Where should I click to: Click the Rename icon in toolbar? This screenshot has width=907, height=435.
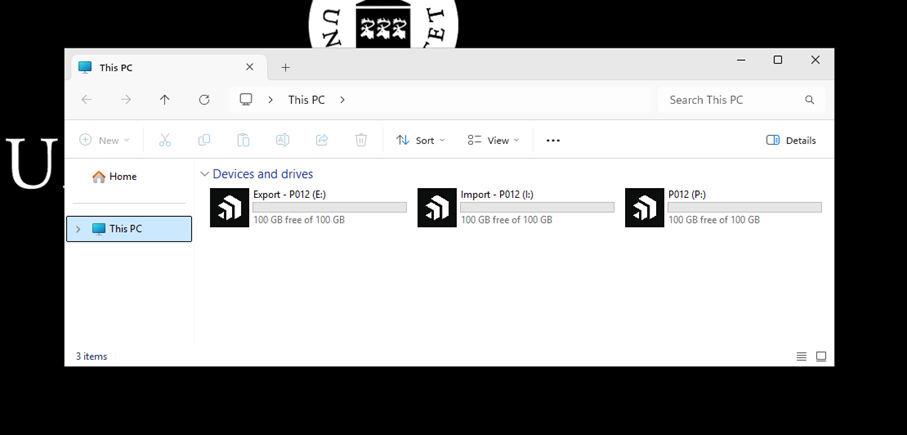click(282, 140)
